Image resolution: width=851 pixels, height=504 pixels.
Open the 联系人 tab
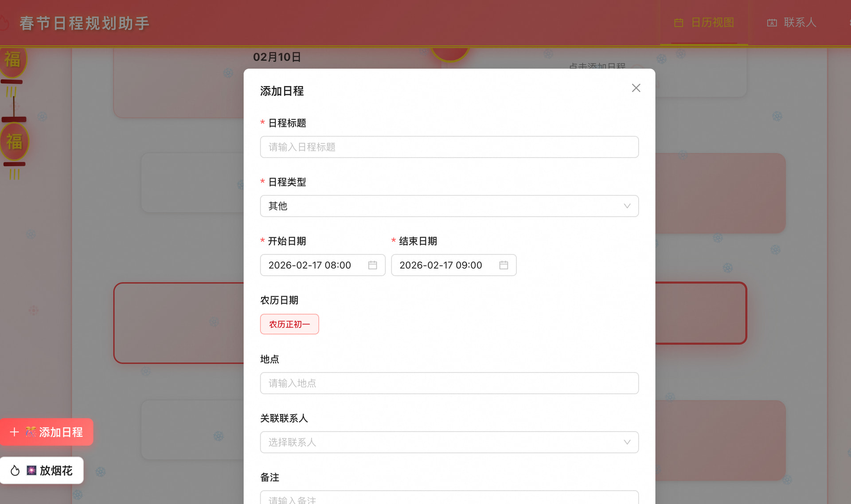pyautogui.click(x=799, y=23)
